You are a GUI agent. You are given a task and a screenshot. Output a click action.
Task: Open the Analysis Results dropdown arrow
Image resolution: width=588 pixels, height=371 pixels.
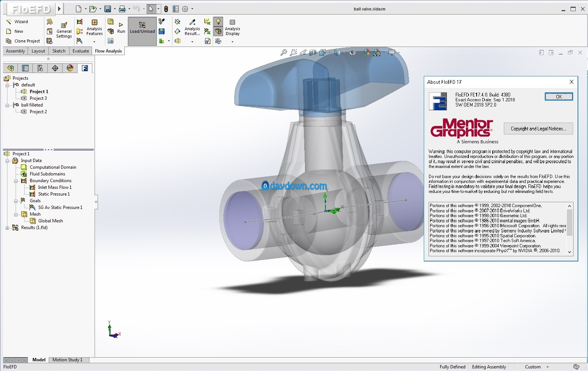(x=192, y=42)
